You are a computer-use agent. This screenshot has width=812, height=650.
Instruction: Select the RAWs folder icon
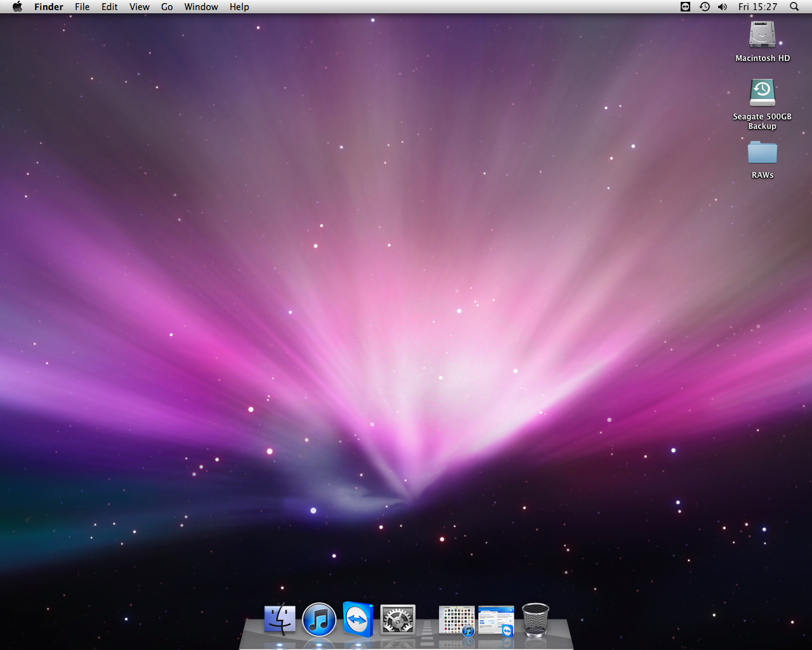[x=762, y=152]
